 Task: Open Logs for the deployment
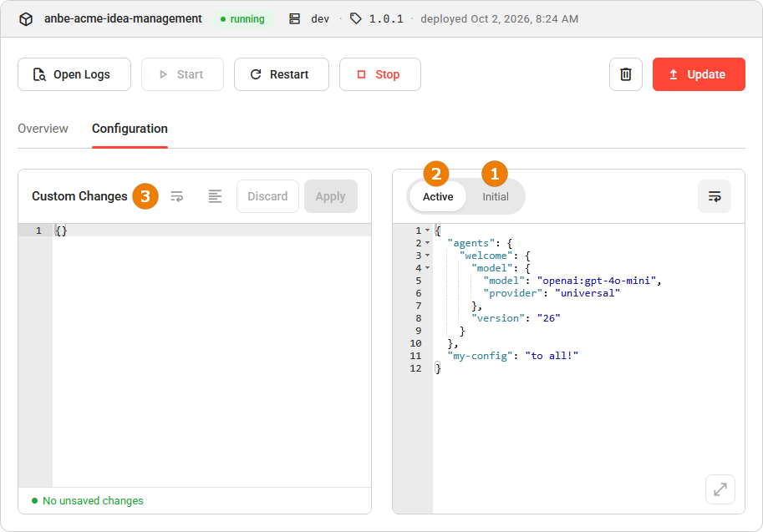pos(74,74)
